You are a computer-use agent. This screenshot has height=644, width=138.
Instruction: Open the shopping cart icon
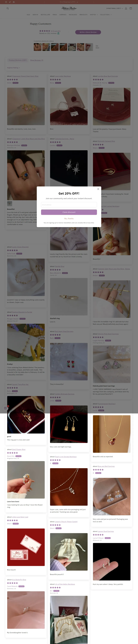[x=130, y=8]
